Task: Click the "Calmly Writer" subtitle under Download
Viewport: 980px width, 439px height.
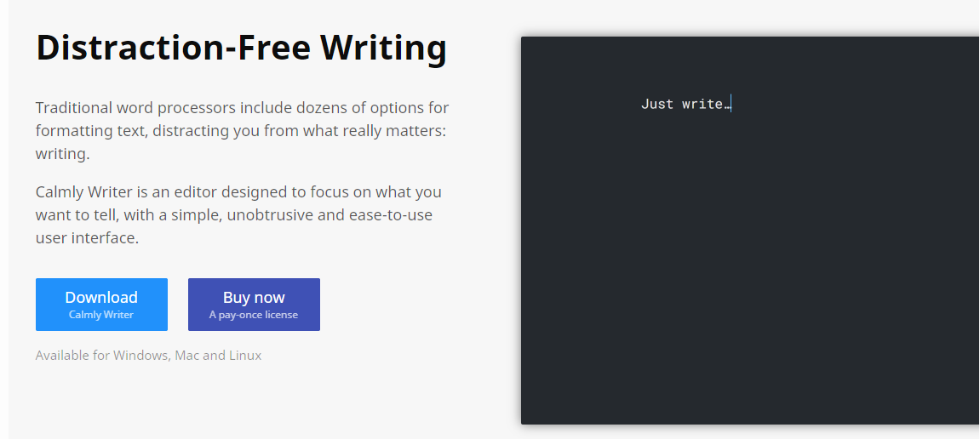Action: pyautogui.click(x=101, y=316)
